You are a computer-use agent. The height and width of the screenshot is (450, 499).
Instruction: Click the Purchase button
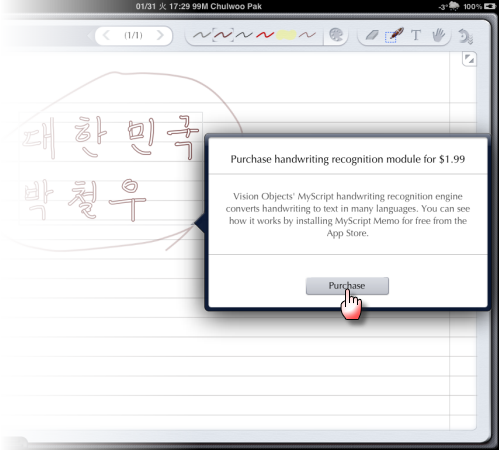347,286
